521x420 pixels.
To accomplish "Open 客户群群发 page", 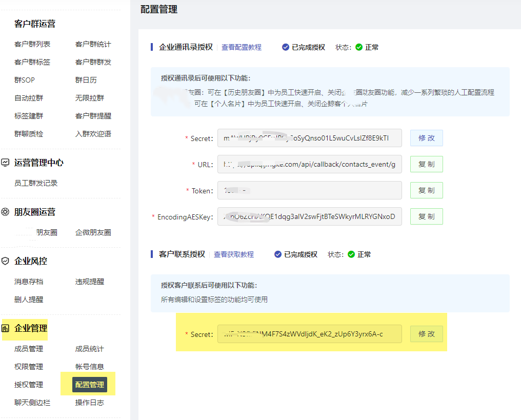I will point(93,62).
